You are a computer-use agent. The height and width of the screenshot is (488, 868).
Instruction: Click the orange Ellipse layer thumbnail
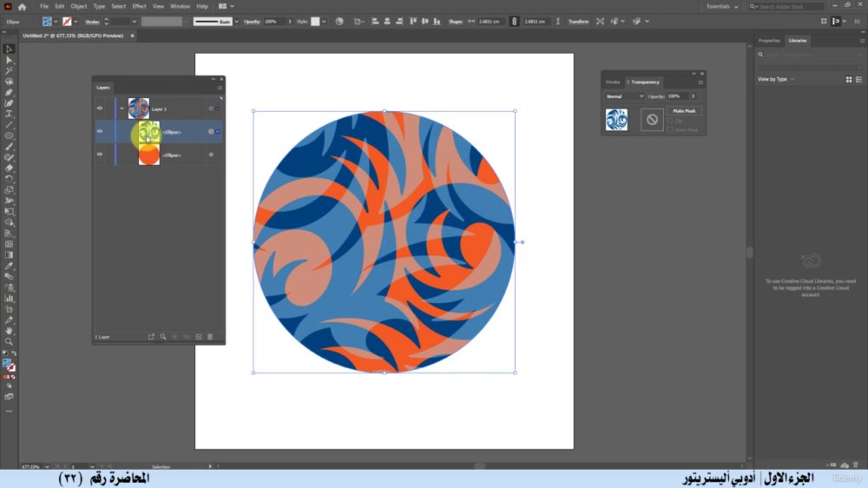pos(149,155)
